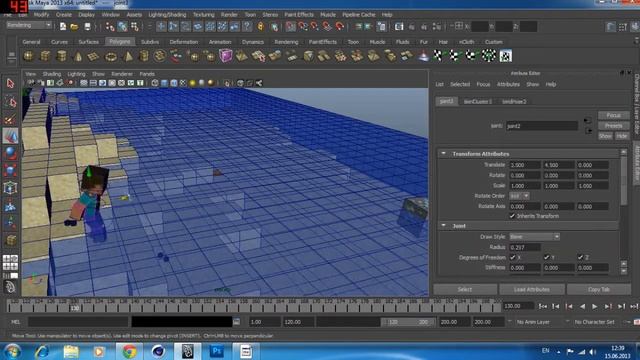Click the Translate X value field
640x360 pixels.
point(525,165)
